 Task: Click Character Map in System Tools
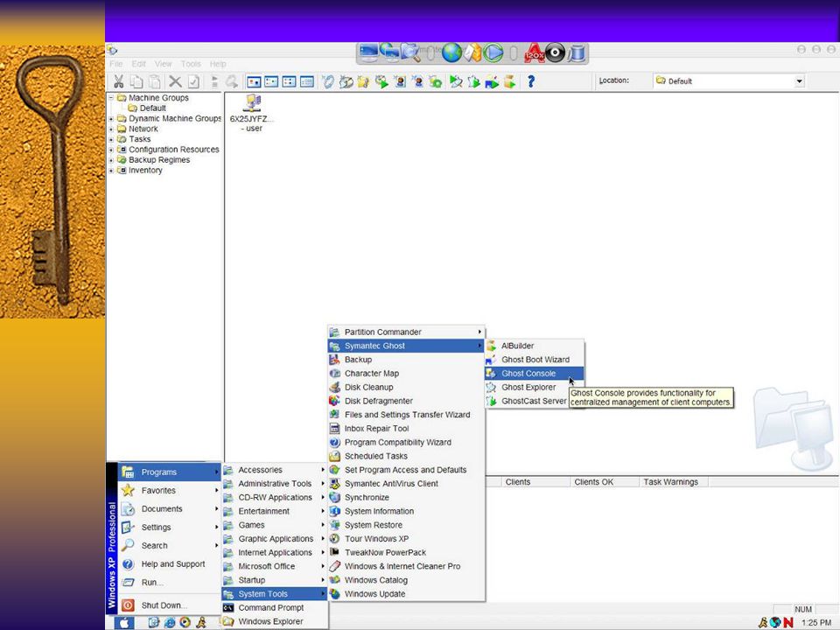(x=407, y=374)
